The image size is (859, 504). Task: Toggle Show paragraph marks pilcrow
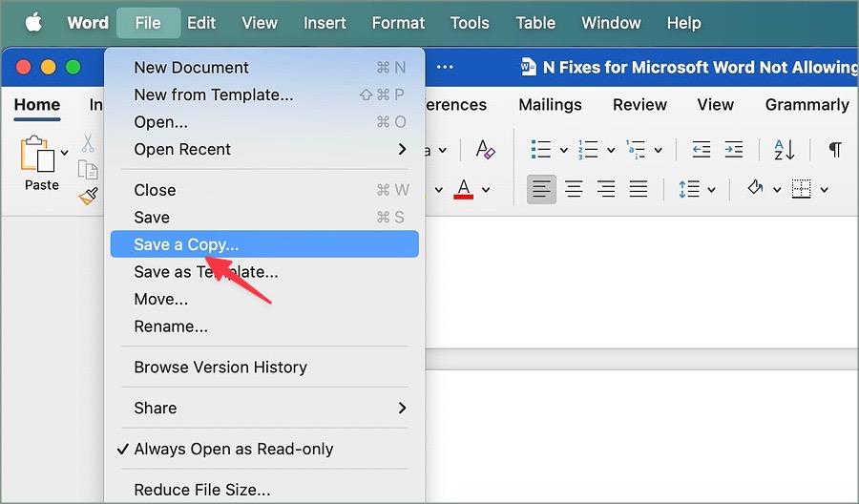point(835,149)
